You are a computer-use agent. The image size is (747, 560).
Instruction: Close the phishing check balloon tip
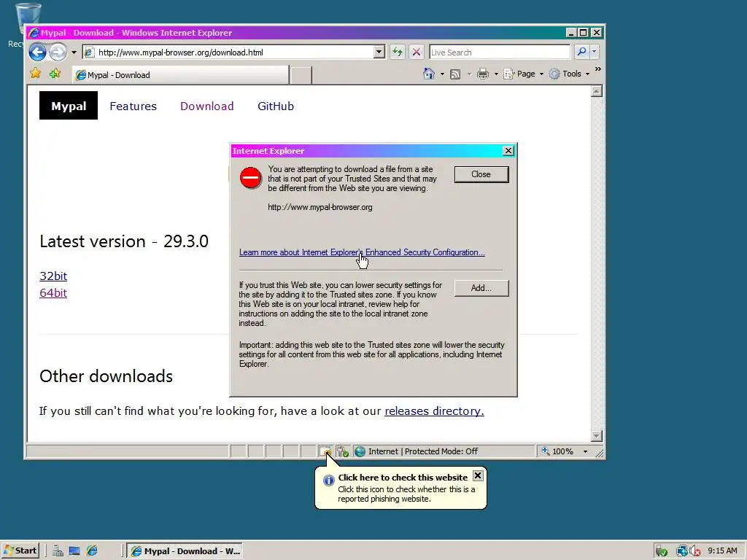(x=478, y=475)
